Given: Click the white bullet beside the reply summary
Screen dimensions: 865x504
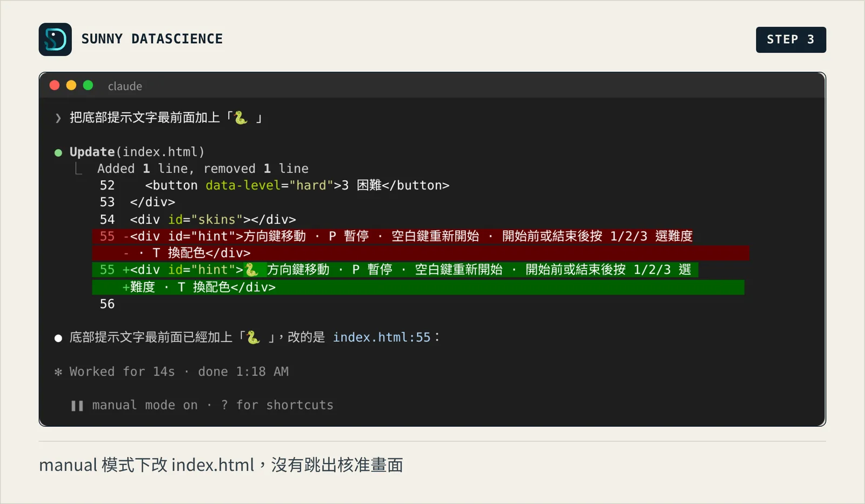Looking at the screenshot, I should [x=58, y=338].
